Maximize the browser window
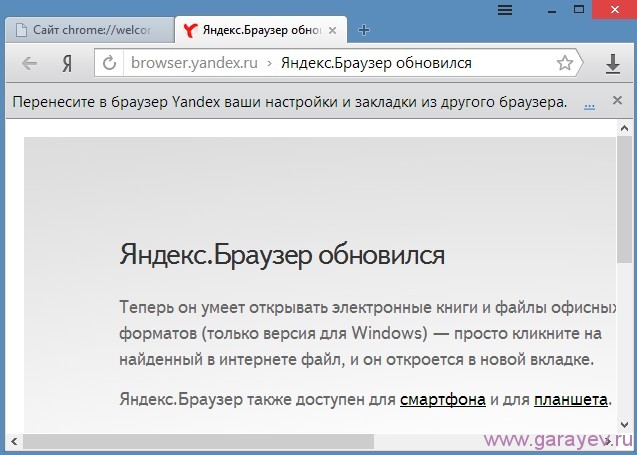This screenshot has width=637, height=455. (579, 9)
